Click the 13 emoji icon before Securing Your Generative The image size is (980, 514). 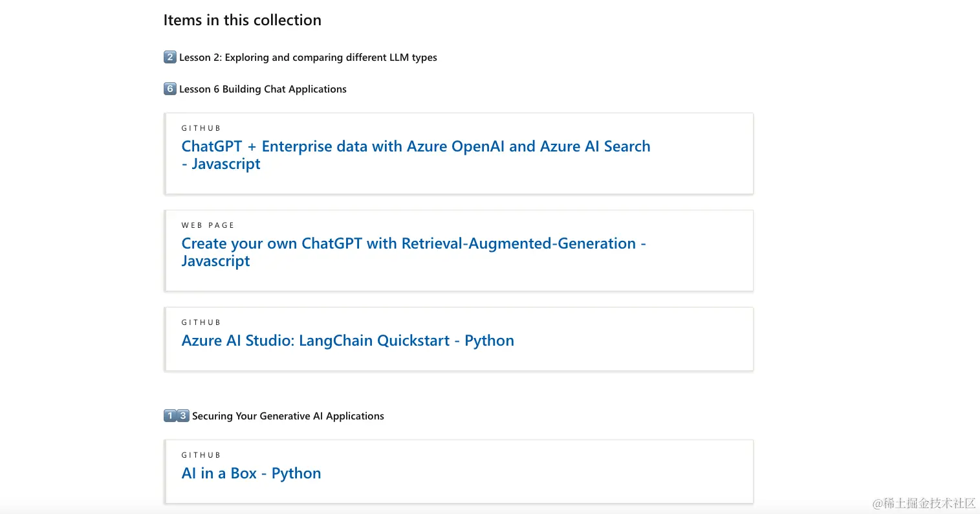176,416
